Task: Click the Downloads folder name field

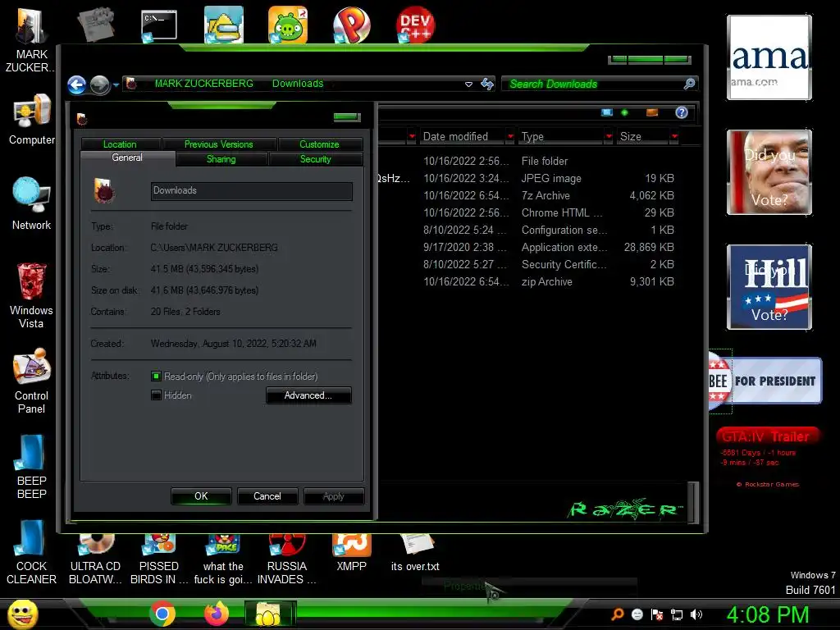Action: [x=252, y=190]
